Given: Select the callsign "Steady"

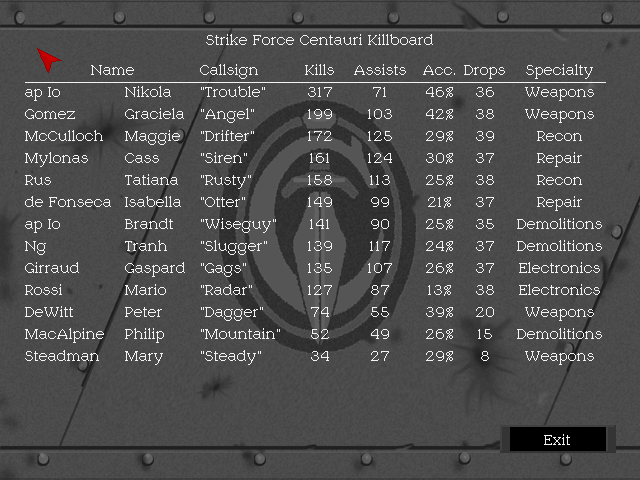Looking at the screenshot, I should point(231,357).
